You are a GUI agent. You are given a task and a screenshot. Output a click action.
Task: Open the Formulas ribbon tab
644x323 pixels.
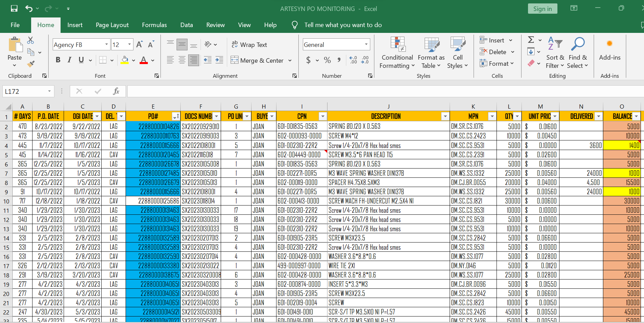154,25
